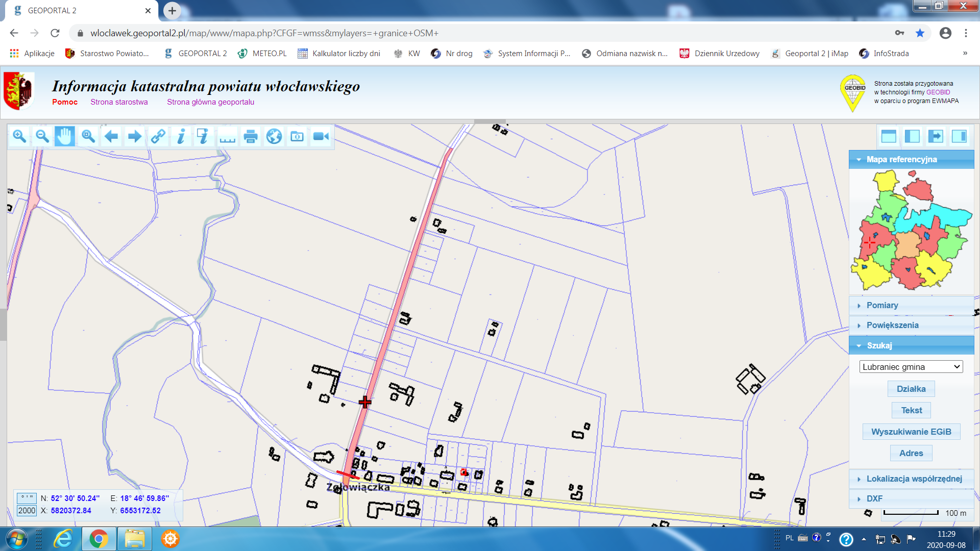This screenshot has height=551, width=980.
Task: Click the video camera toolbar icon
Action: pos(321,136)
